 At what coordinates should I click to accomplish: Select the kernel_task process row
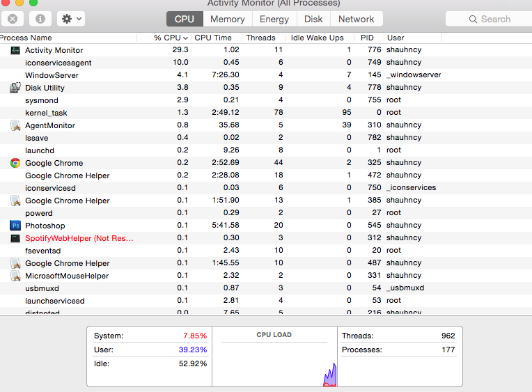point(266,113)
